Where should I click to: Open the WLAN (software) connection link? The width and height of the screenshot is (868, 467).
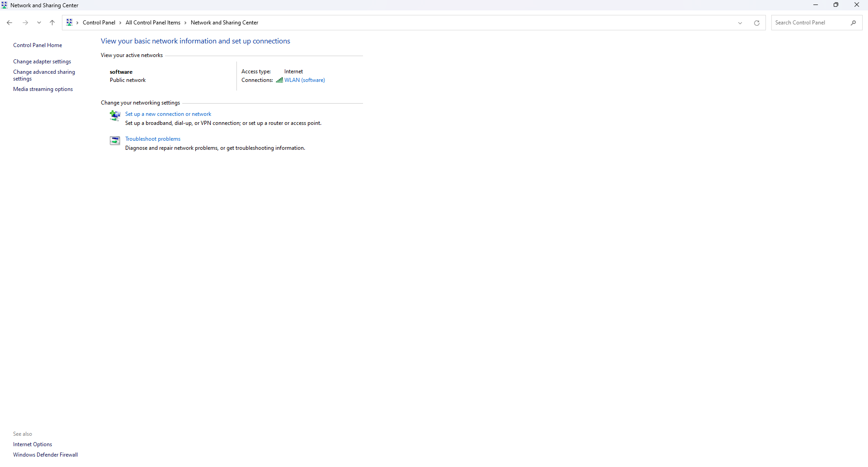(304, 80)
